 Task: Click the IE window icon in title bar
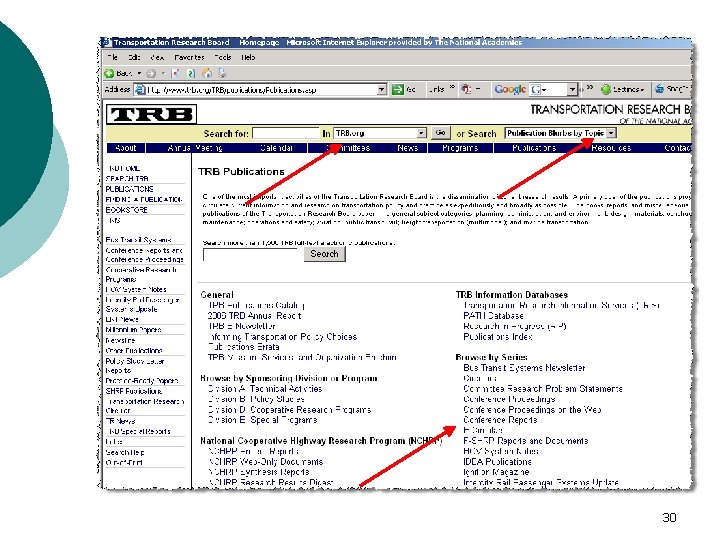106,42
